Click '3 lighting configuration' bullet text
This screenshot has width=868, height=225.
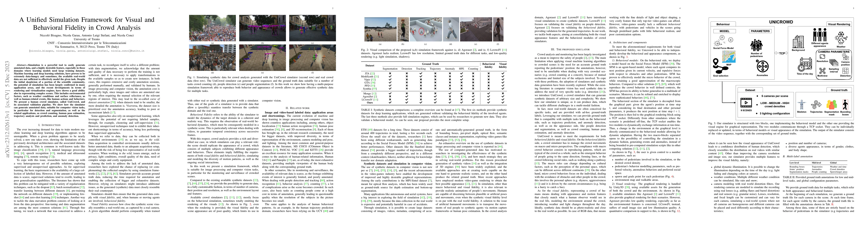point(775,113)
